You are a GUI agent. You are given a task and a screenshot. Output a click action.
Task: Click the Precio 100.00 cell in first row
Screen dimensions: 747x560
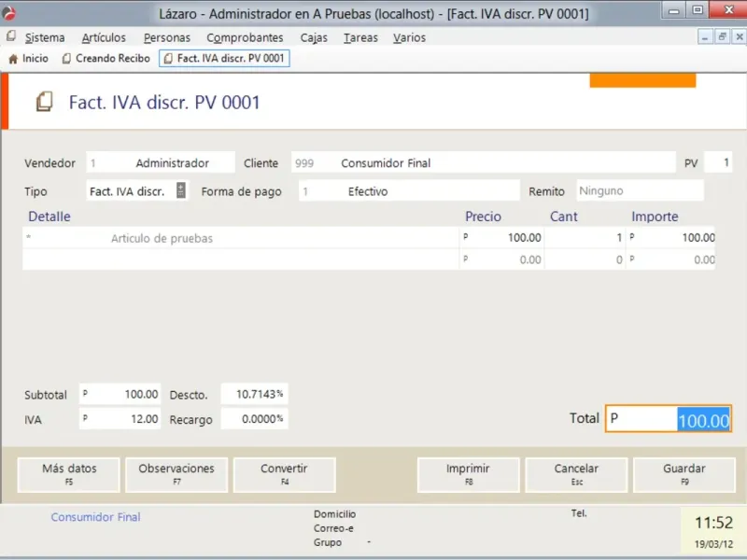coord(501,238)
